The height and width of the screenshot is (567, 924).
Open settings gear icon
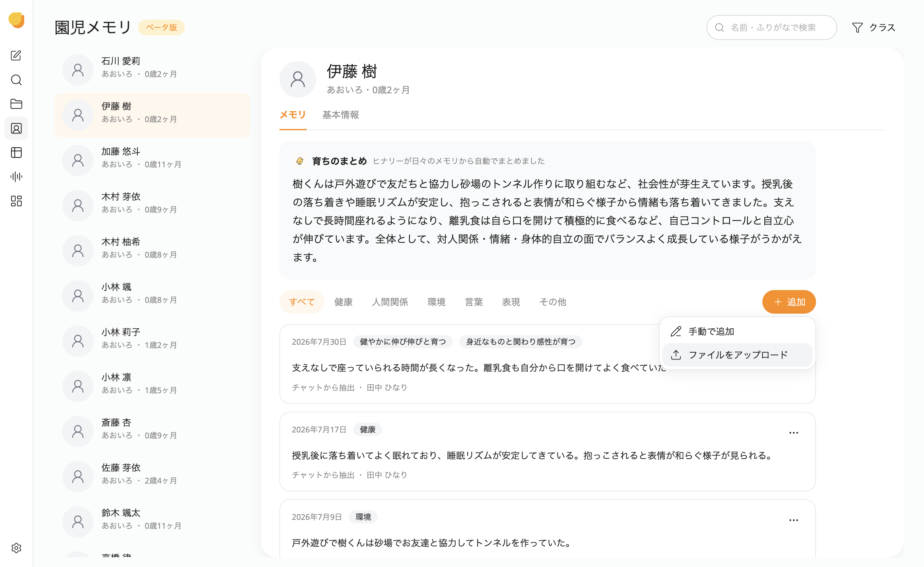(16, 548)
